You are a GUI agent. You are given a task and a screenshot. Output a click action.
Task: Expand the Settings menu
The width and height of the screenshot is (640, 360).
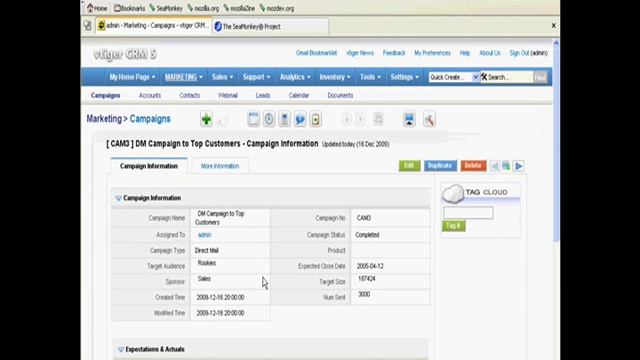404,77
